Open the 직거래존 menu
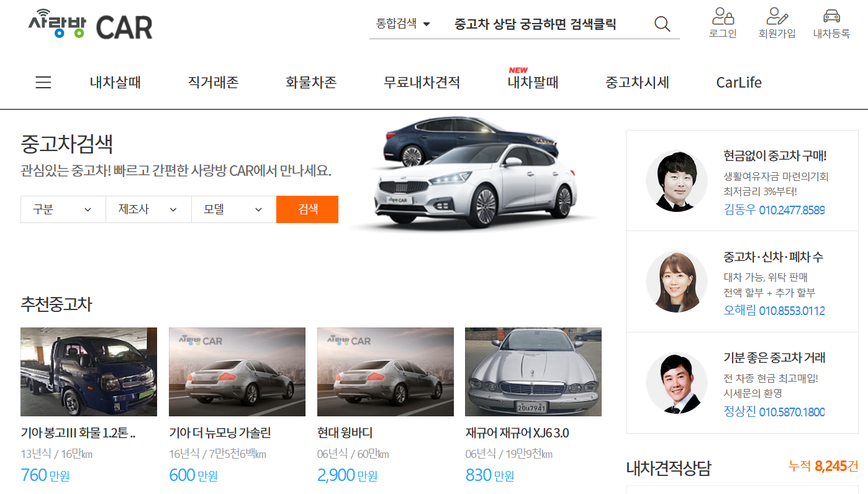The height and width of the screenshot is (494, 868). click(x=213, y=82)
